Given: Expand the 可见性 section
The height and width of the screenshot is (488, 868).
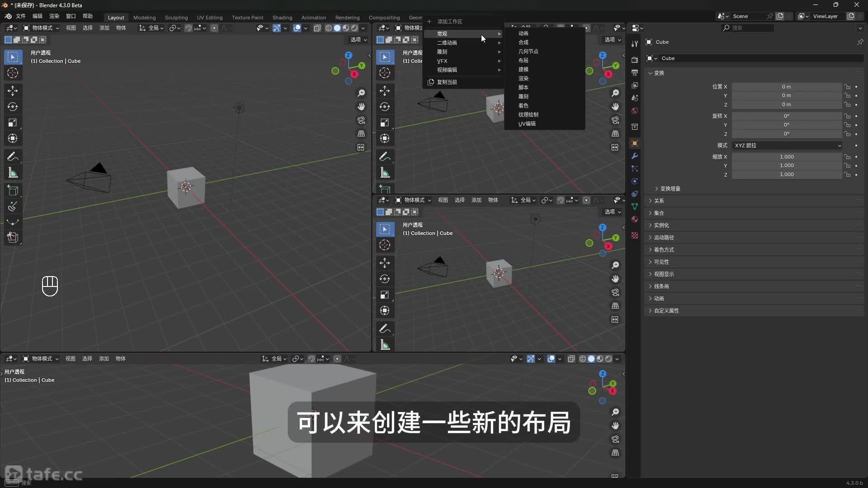Looking at the screenshot, I should (660, 262).
